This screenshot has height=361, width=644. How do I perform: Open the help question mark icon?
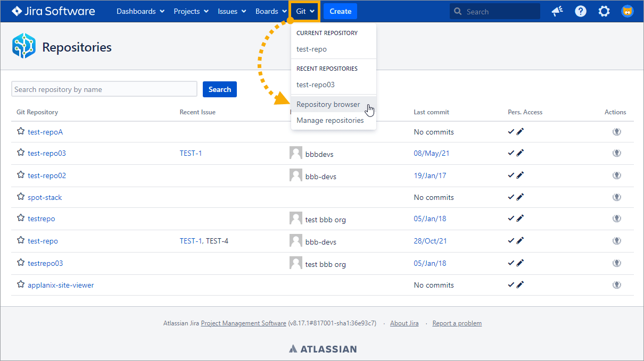pyautogui.click(x=581, y=11)
